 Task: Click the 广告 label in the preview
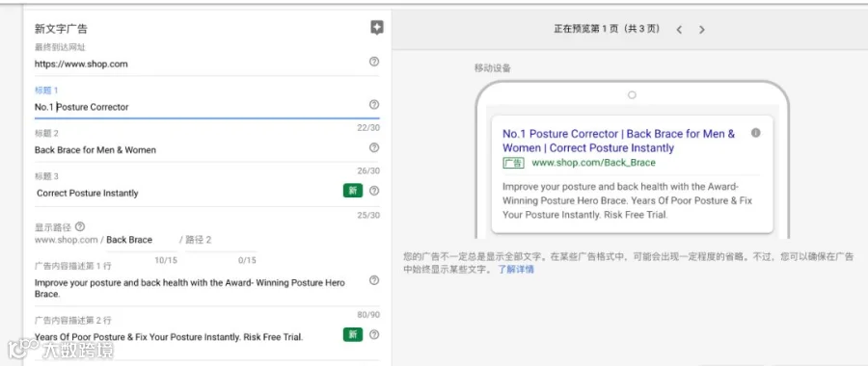[x=513, y=163]
